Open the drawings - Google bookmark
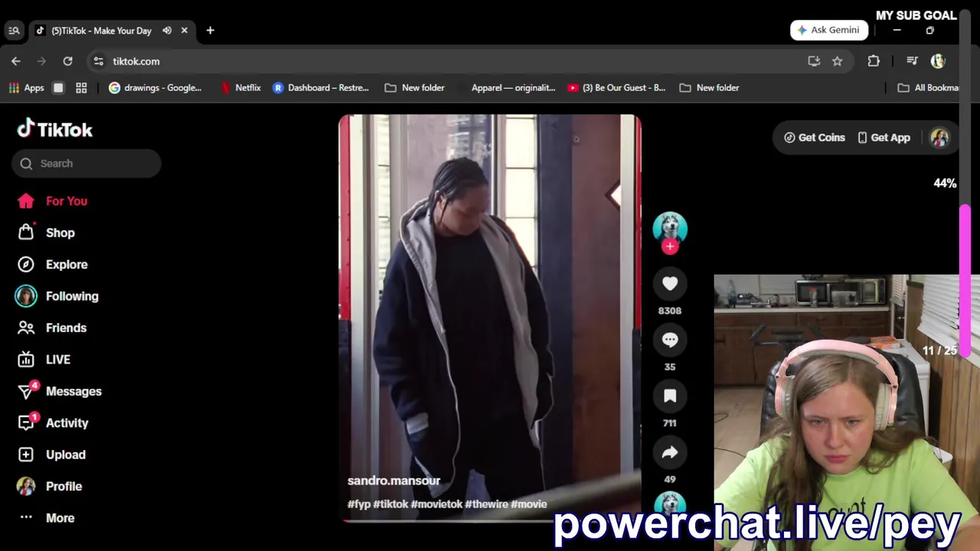The height and width of the screenshot is (551, 980). click(155, 88)
